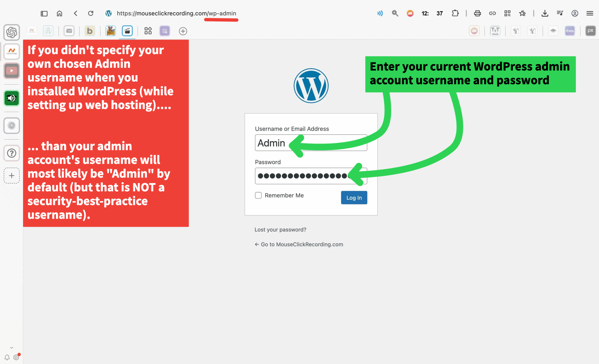The image size is (599, 364).
Task: Click the browser reload icon
Action: pyautogui.click(x=91, y=13)
